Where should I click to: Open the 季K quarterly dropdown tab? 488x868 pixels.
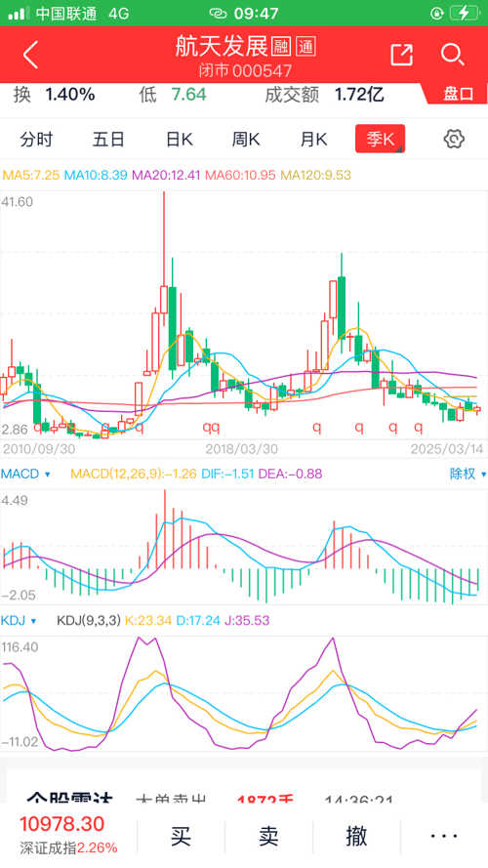coord(380,139)
